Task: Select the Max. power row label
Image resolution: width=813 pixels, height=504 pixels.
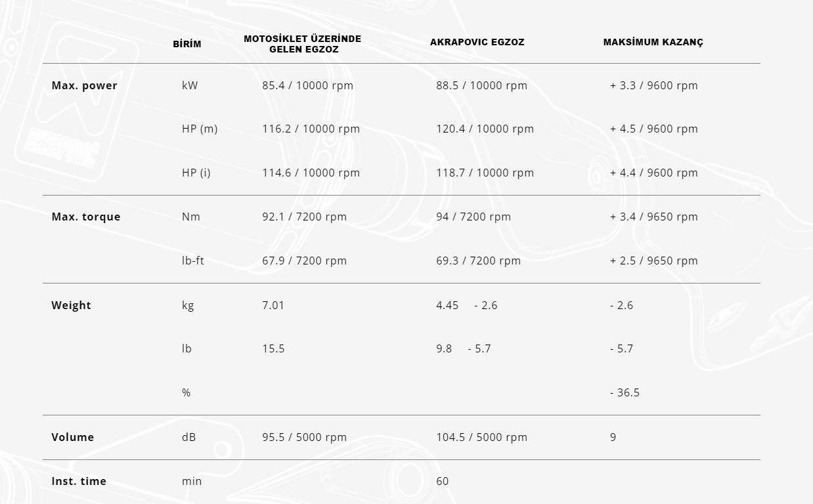Action: coord(84,85)
